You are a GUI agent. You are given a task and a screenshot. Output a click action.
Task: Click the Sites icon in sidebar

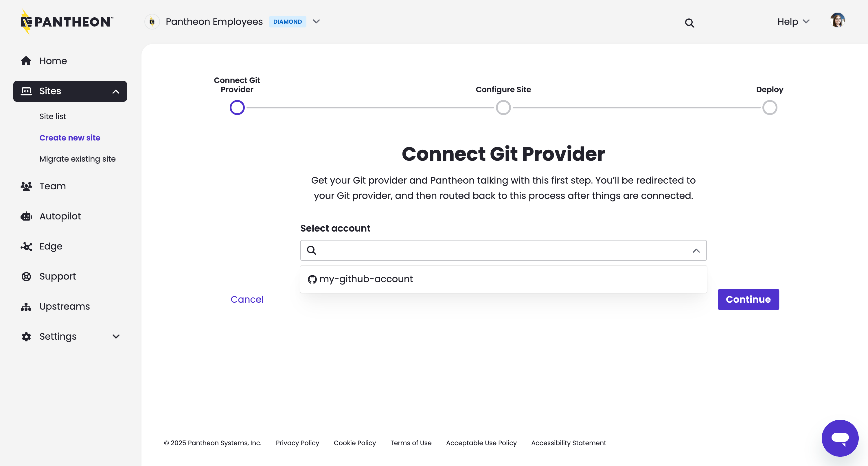click(26, 91)
